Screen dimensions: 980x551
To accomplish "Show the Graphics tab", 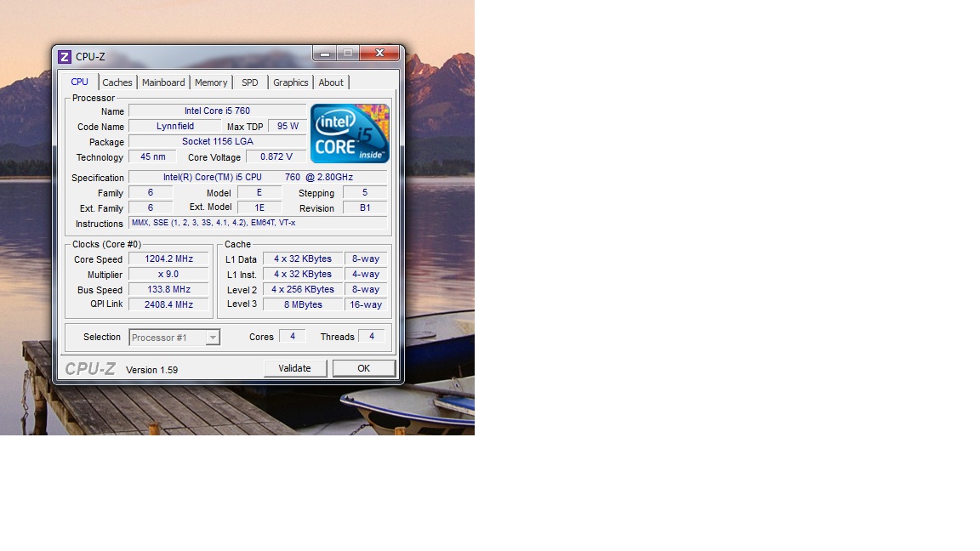I will pos(291,82).
